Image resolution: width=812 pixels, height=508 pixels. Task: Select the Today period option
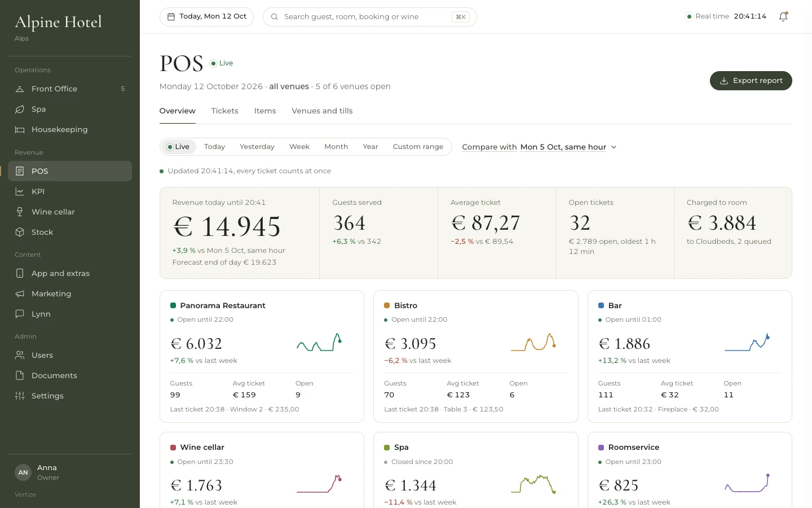(214, 147)
